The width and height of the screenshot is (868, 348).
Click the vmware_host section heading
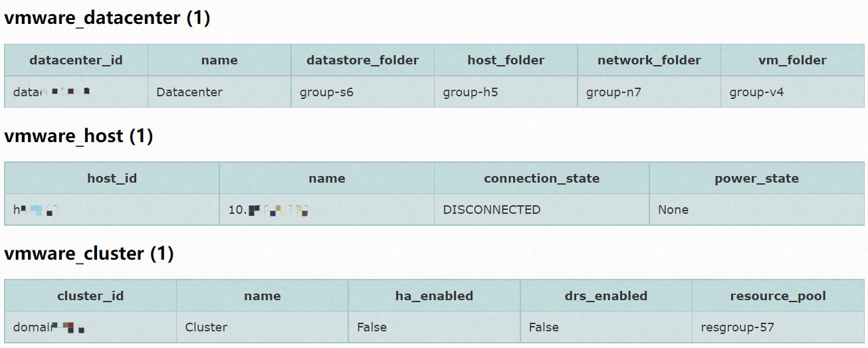[x=78, y=136]
